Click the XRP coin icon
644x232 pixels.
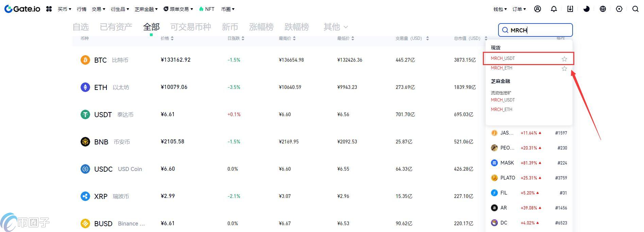(x=85, y=196)
